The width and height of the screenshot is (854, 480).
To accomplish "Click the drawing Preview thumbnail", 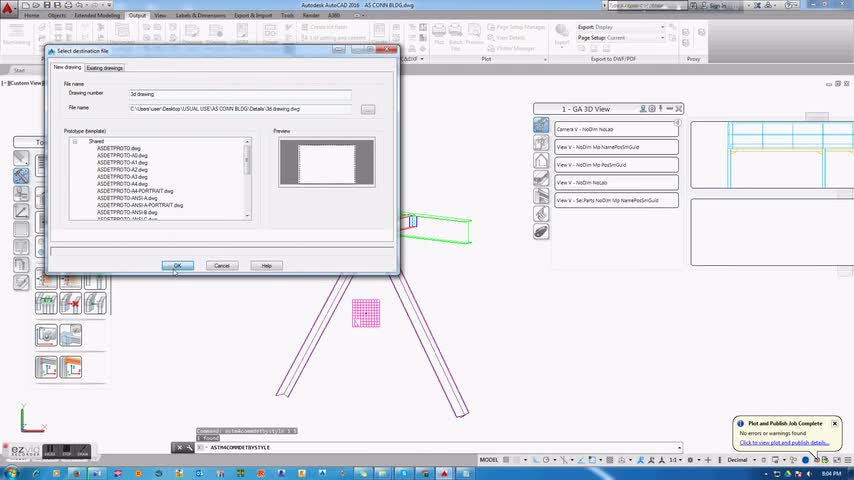I will 327,162.
